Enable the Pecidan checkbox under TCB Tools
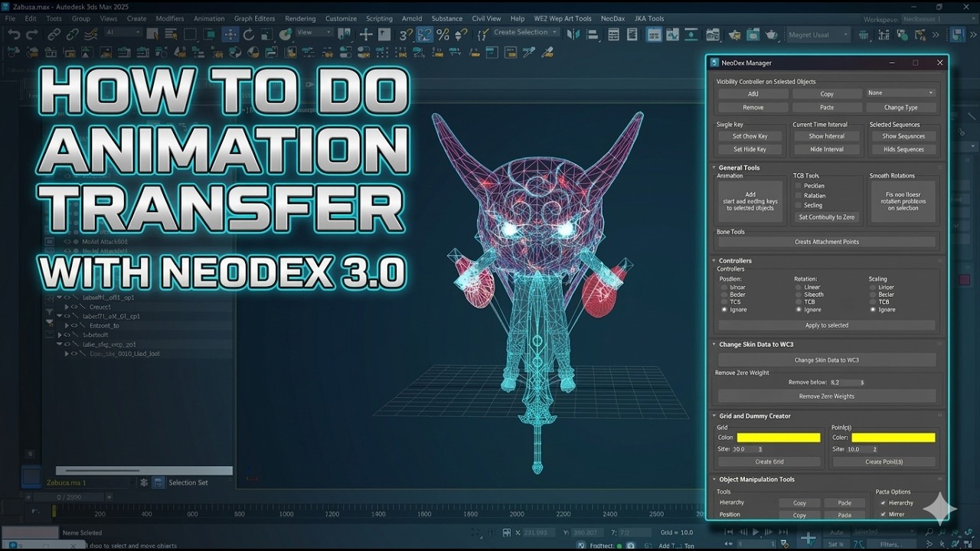 799,186
